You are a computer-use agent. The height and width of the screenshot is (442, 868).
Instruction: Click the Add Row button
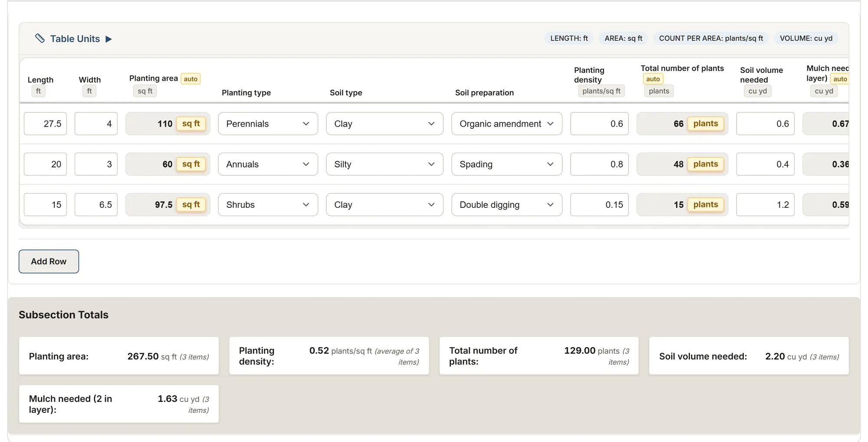click(x=49, y=261)
